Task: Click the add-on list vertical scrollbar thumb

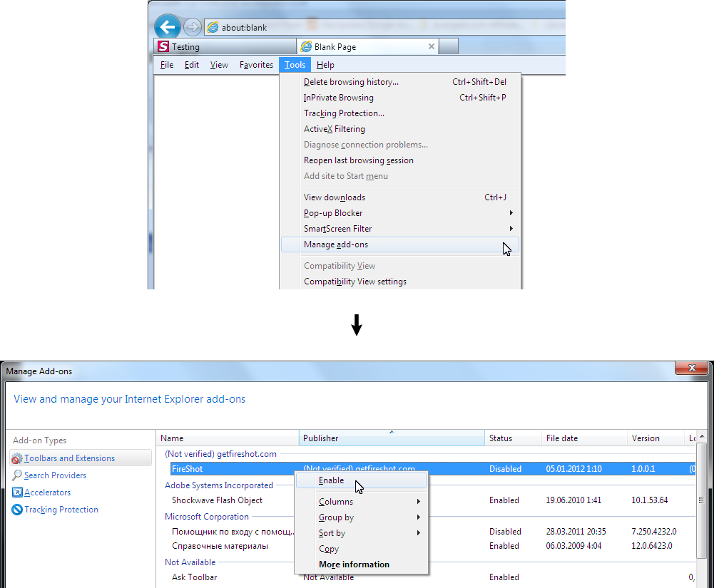Action: point(702,500)
